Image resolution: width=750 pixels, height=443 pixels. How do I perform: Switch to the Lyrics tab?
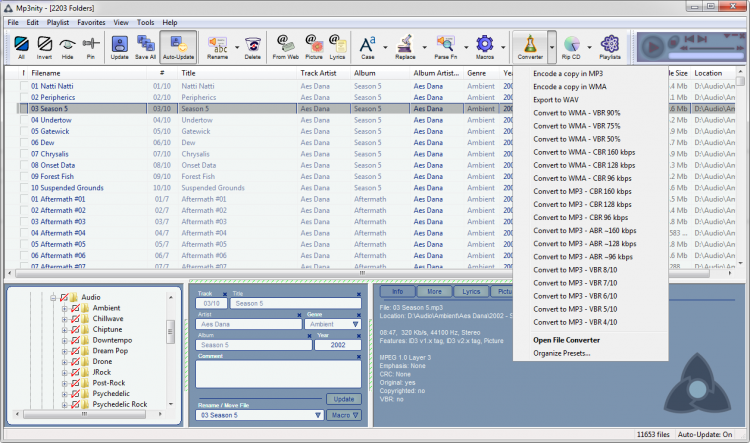tap(471, 291)
